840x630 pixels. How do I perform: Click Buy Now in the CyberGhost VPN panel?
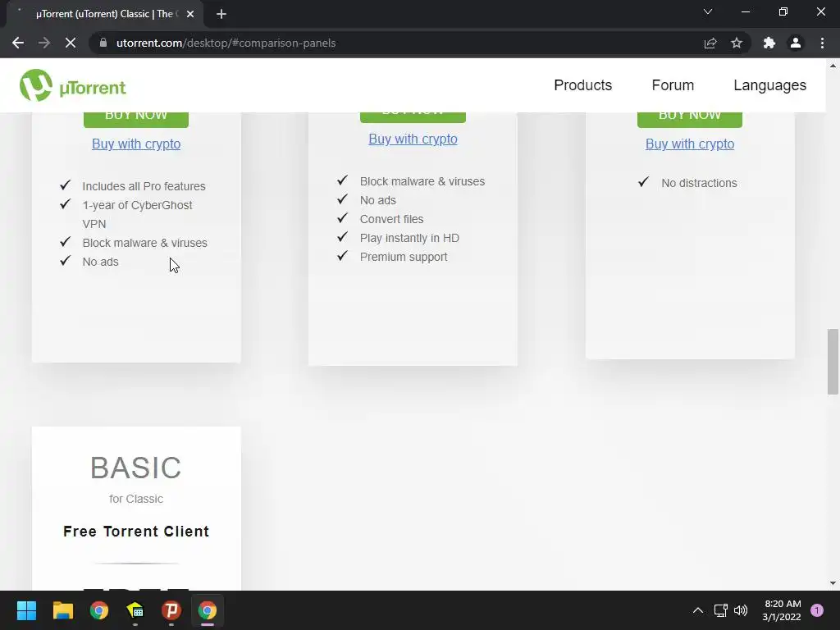pos(136,120)
